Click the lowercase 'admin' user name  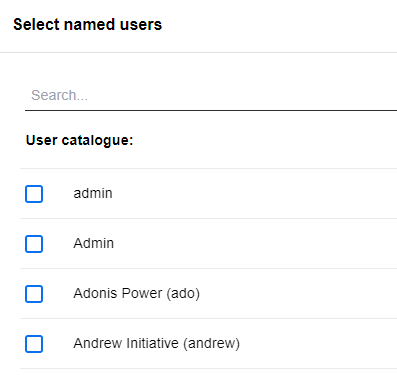pos(93,193)
